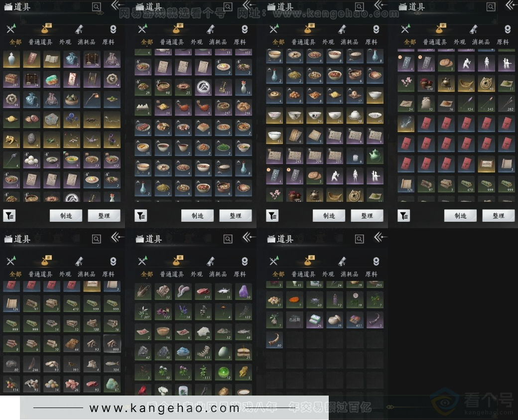Select the porcelain vase item in the top-left panel
Screen dimensions: 518x420
pos(11,59)
